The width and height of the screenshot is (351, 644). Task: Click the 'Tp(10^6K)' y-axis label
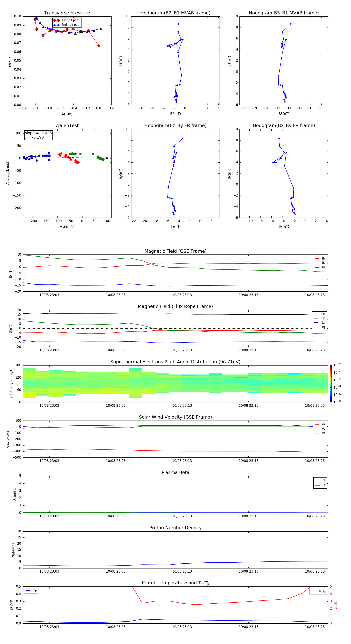(11, 605)
